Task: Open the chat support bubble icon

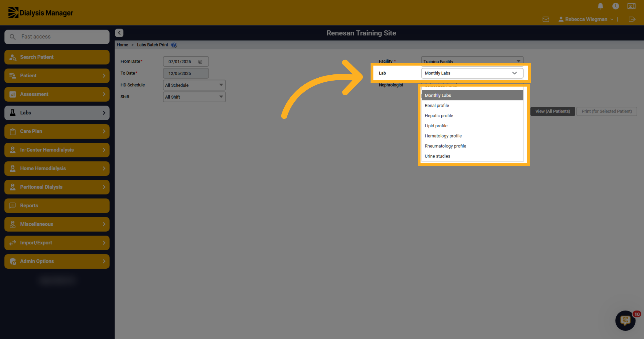Action: tap(625, 320)
